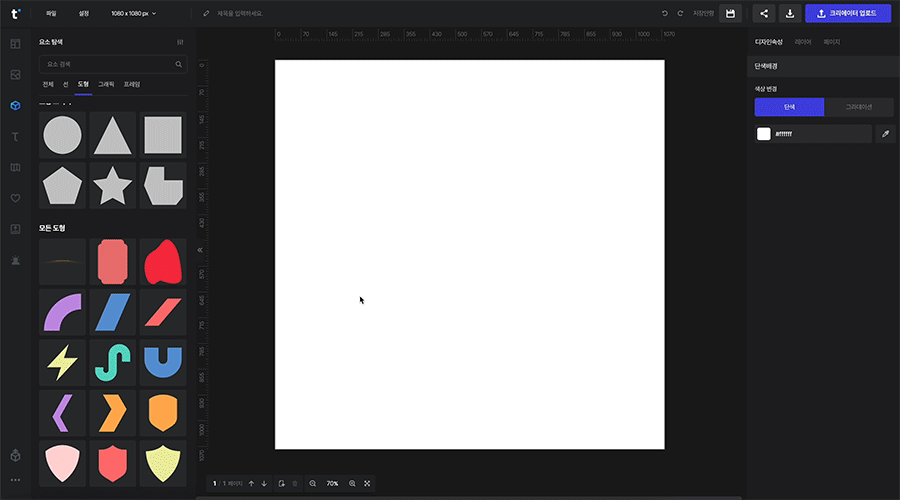
Task: Switch background to 그라데이션 gradient mode
Action: pyautogui.click(x=859, y=107)
